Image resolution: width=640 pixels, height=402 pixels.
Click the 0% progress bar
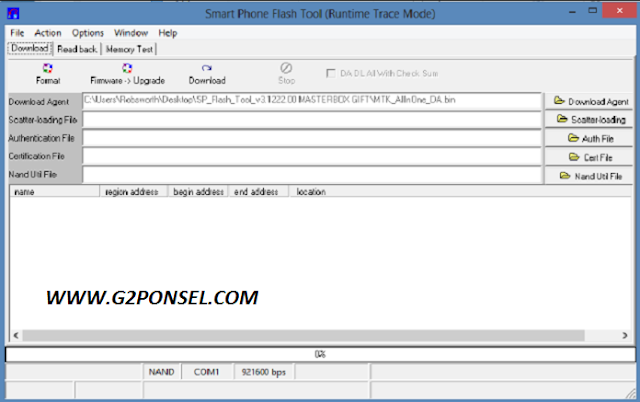coord(320,354)
